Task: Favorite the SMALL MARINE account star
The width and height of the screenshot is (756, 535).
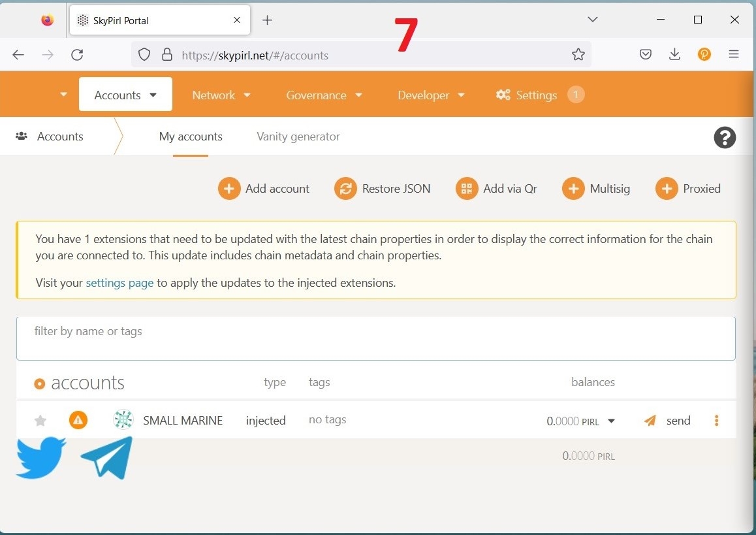Action: point(40,421)
